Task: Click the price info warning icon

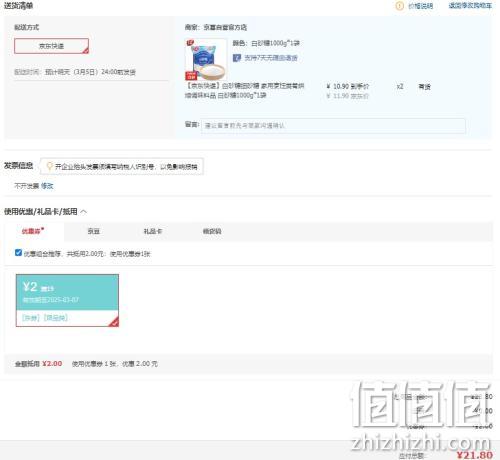Action: coord(399,6)
